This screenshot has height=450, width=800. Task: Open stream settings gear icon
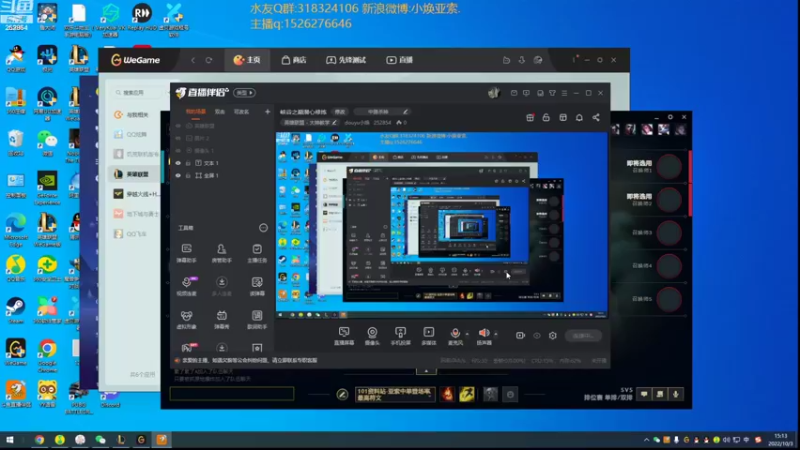click(553, 336)
